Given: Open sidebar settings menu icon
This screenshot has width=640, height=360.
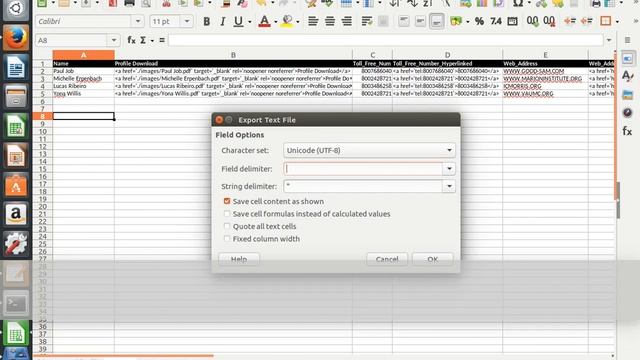Looking at the screenshot, I should pyautogui.click(x=628, y=40).
